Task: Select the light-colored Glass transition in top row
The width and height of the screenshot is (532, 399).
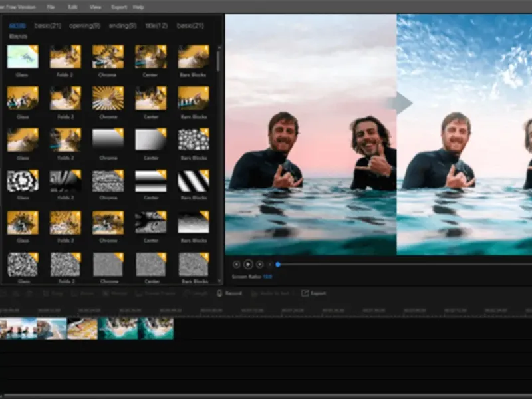Action: pos(23,57)
